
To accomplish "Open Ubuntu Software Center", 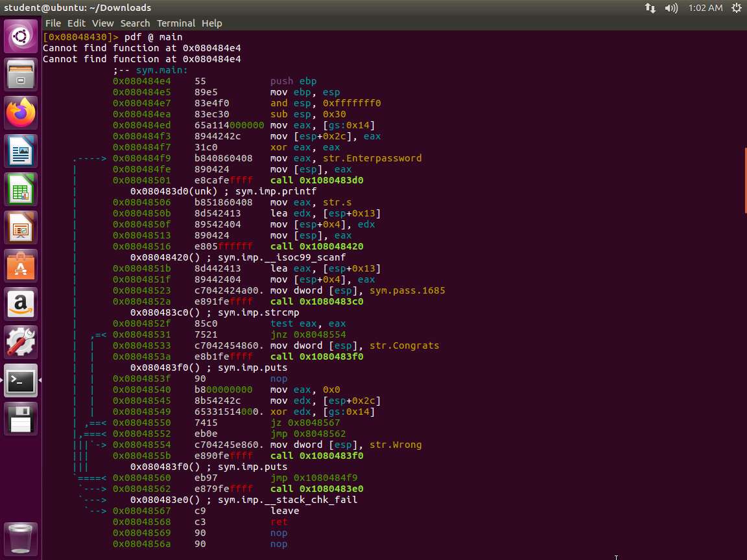I will click(x=21, y=266).
